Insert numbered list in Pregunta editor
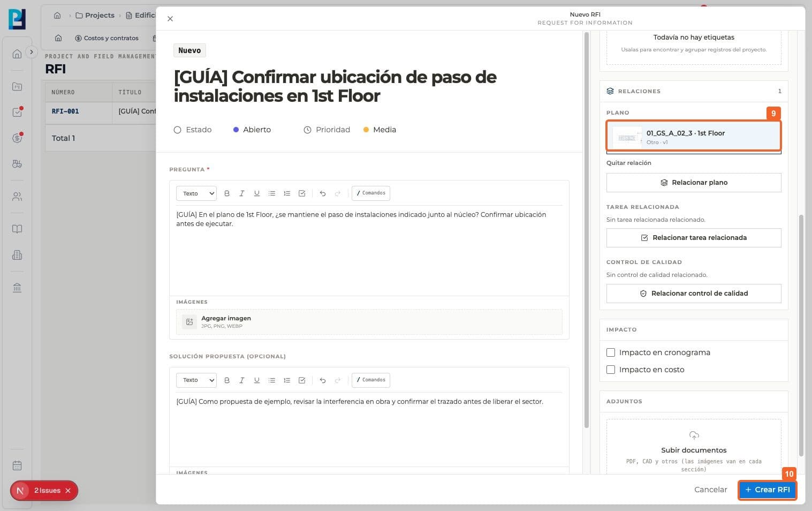Image resolution: width=812 pixels, height=511 pixels. pos(287,193)
